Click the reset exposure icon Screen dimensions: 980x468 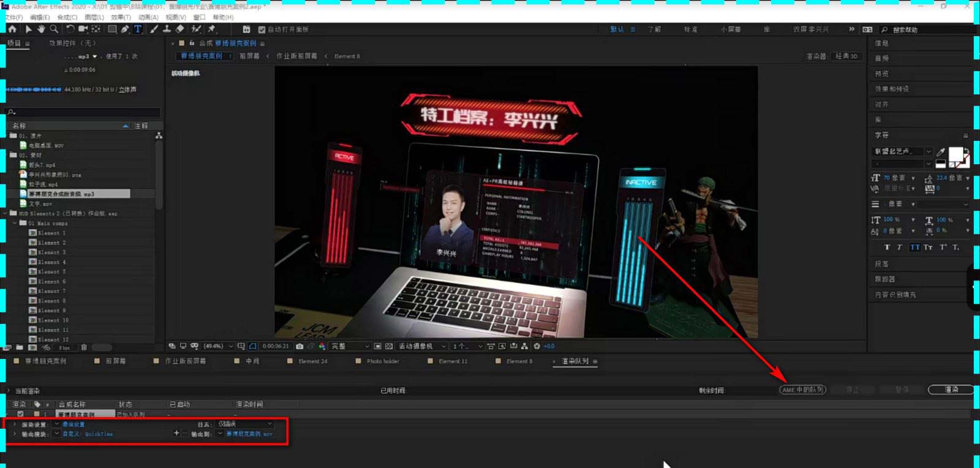tap(537, 346)
